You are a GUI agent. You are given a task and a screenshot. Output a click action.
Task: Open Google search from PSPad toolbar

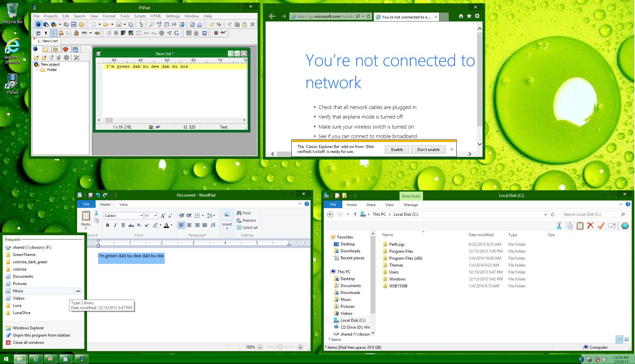point(176,33)
